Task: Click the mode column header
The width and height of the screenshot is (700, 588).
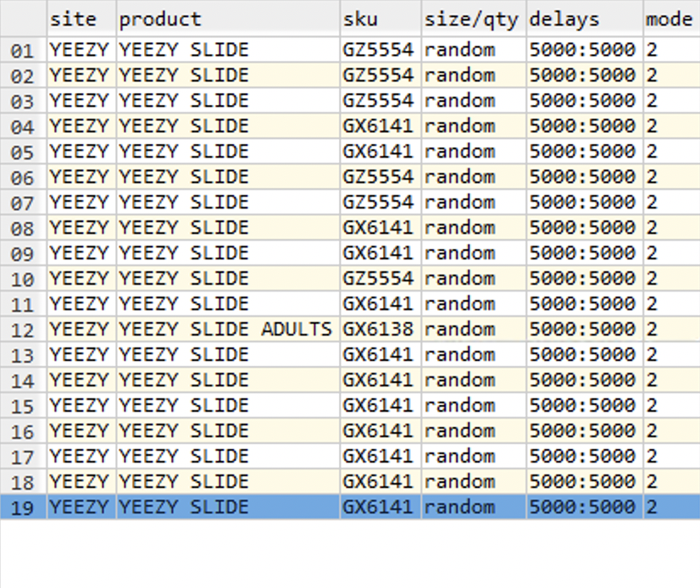Action: pos(671,19)
